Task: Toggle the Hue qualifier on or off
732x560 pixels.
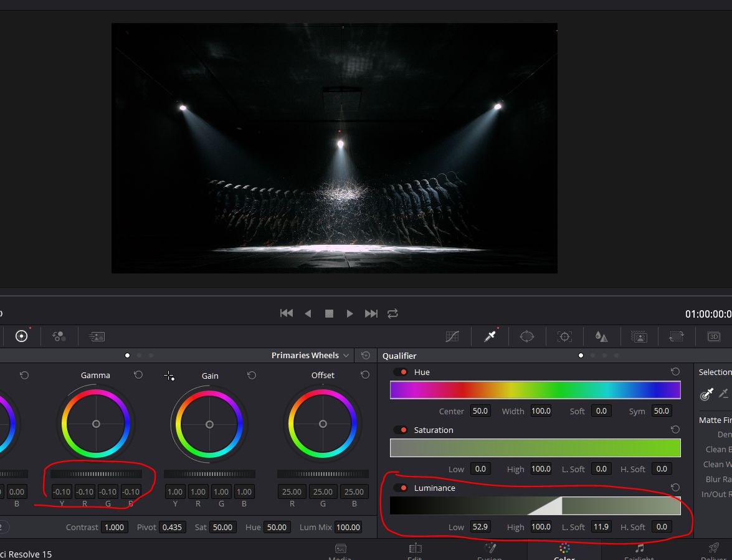Action: [401, 372]
